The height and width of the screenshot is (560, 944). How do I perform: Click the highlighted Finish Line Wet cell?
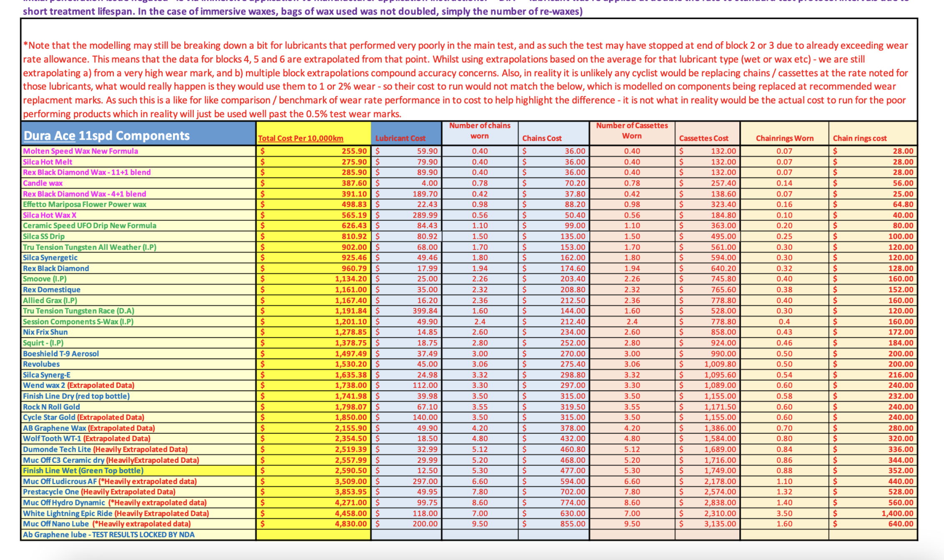[x=83, y=471]
